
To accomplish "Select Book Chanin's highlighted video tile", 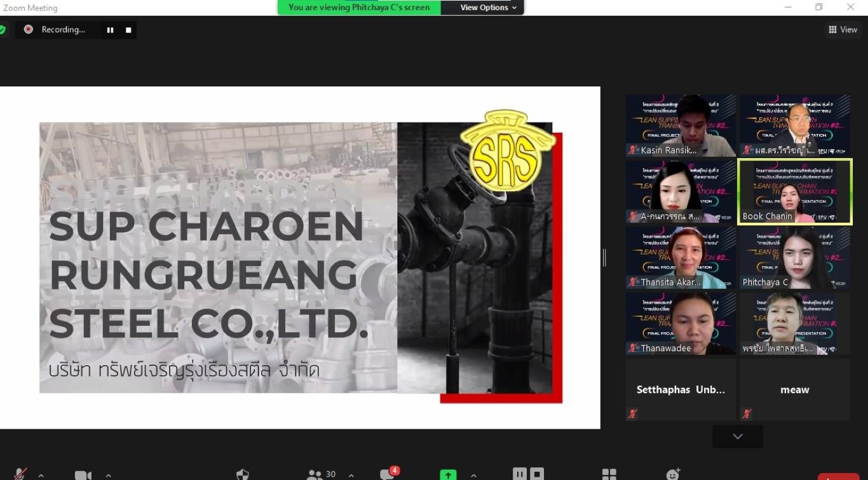I will pos(794,191).
